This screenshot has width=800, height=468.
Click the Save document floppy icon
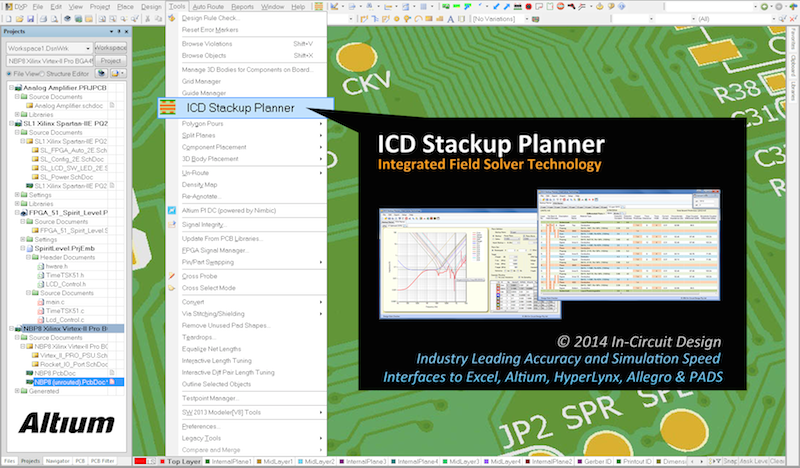tap(31, 19)
